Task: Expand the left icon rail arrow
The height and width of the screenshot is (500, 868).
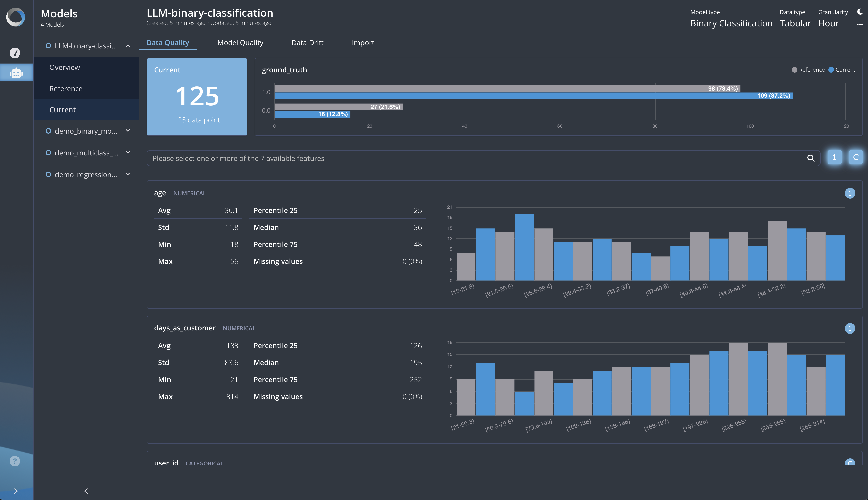Action: click(15, 491)
